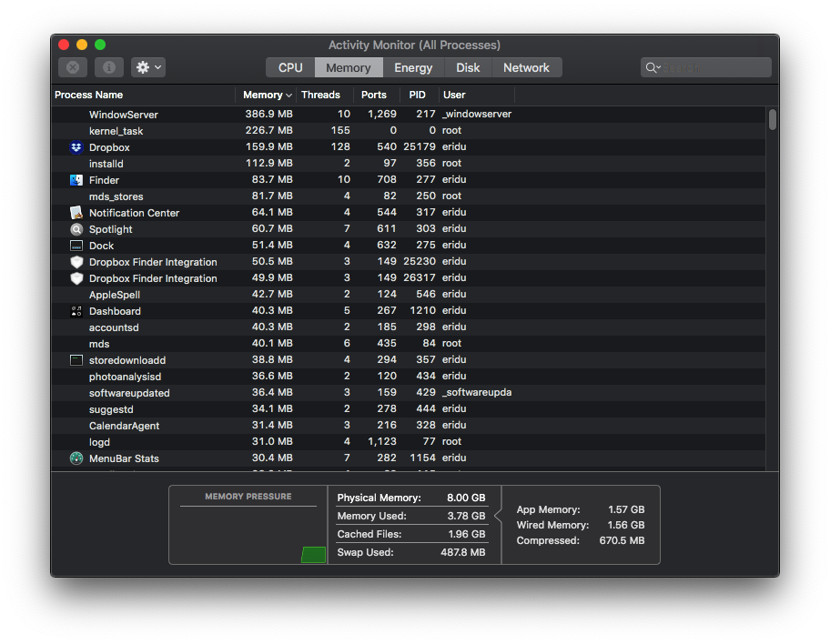Select the mds process row
The width and height of the screenshot is (830, 644).
[x=408, y=344]
